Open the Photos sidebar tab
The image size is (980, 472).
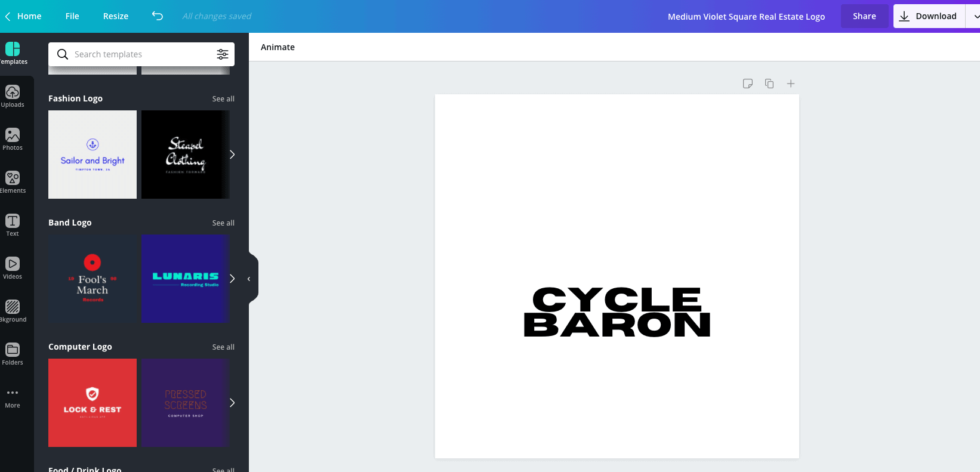pyautogui.click(x=13, y=139)
